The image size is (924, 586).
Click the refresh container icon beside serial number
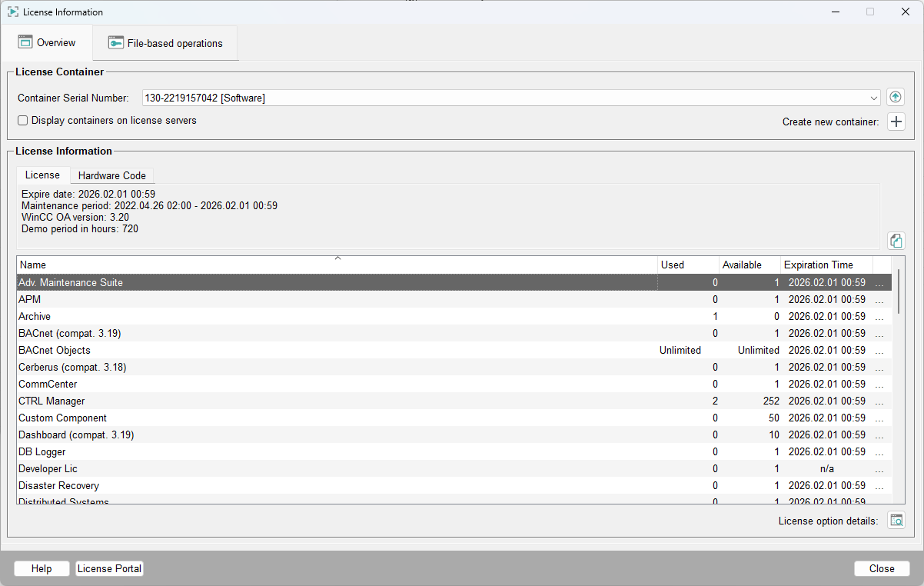[x=896, y=98]
